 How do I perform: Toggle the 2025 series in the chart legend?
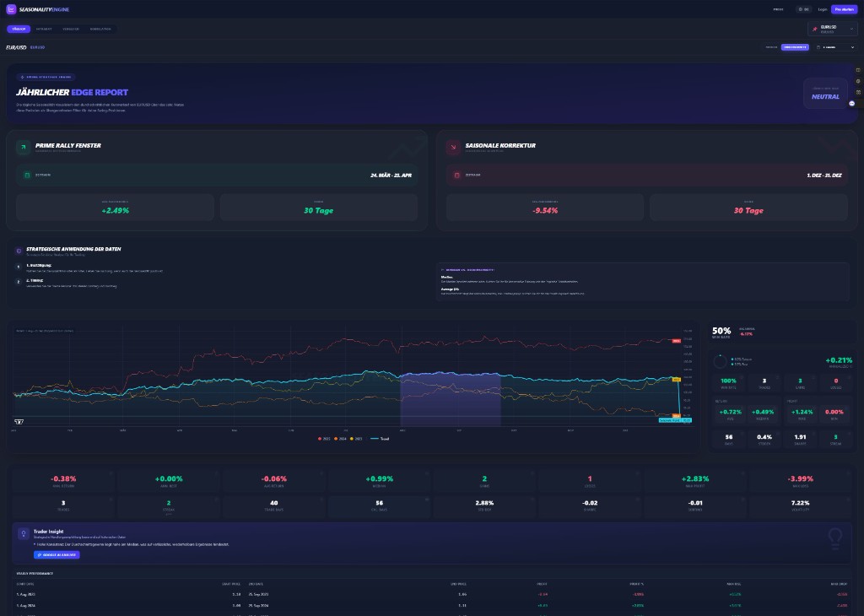coord(323,439)
